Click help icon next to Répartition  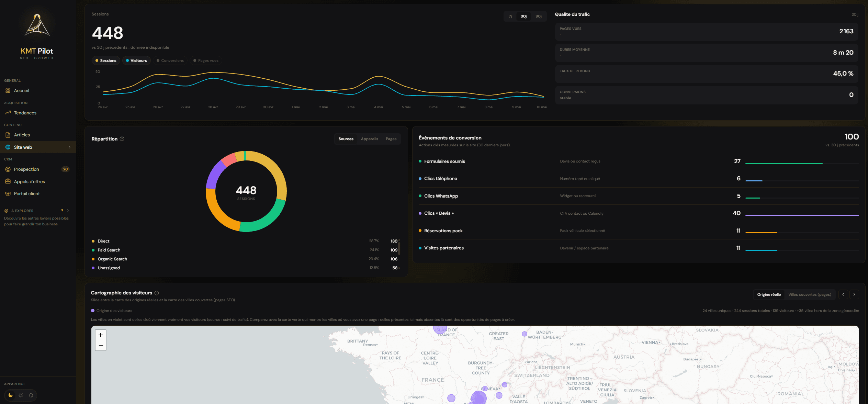click(x=122, y=139)
